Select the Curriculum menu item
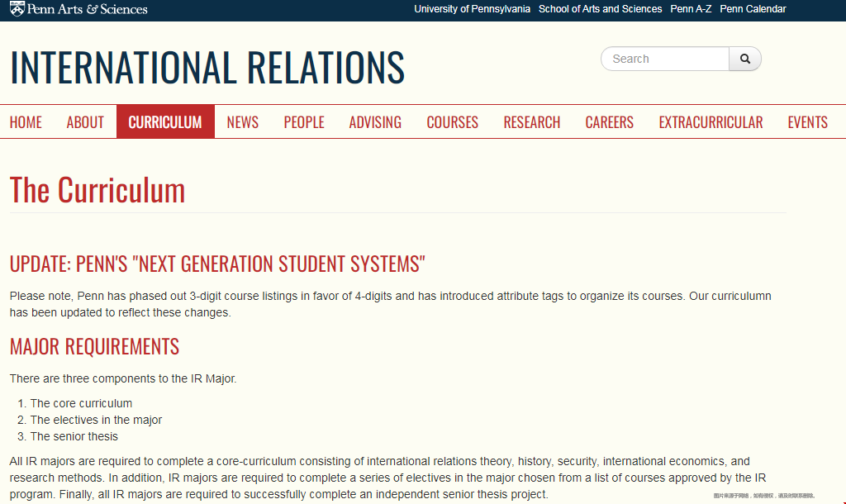This screenshot has height=504, width=846. pyautogui.click(x=165, y=122)
